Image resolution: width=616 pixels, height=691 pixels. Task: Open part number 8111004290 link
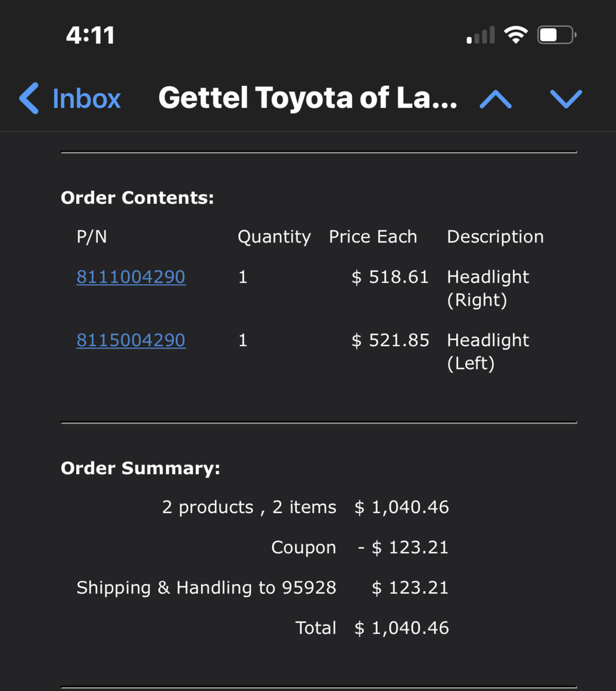131,277
